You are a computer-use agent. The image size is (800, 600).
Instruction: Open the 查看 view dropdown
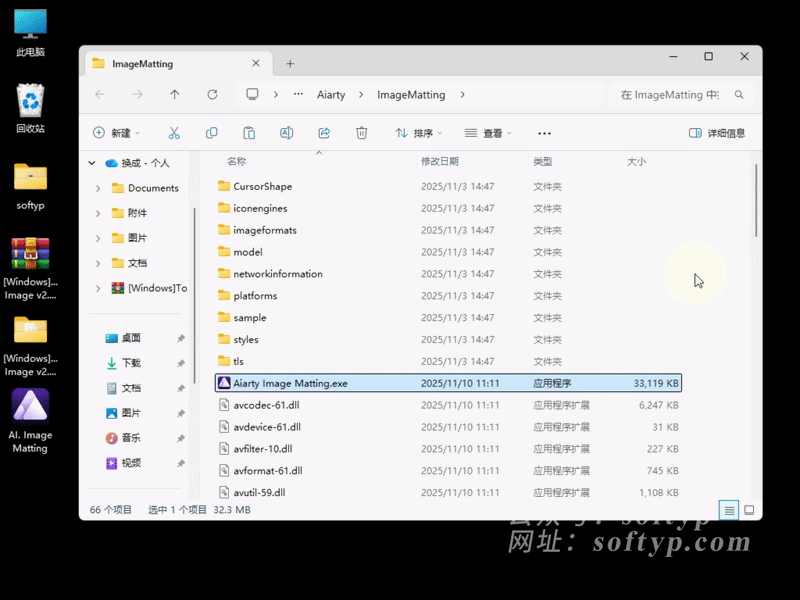(488, 133)
